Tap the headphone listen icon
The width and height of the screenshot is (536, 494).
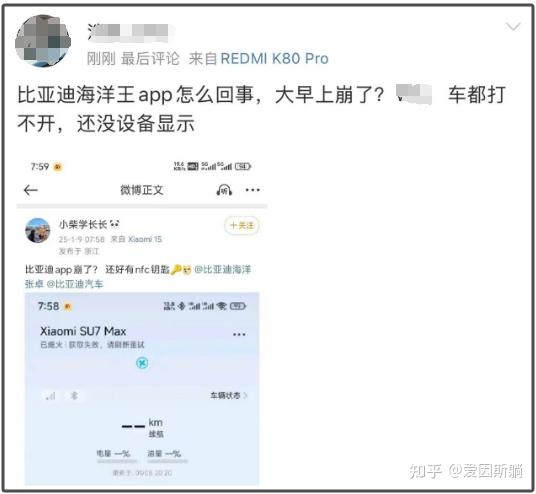224,190
